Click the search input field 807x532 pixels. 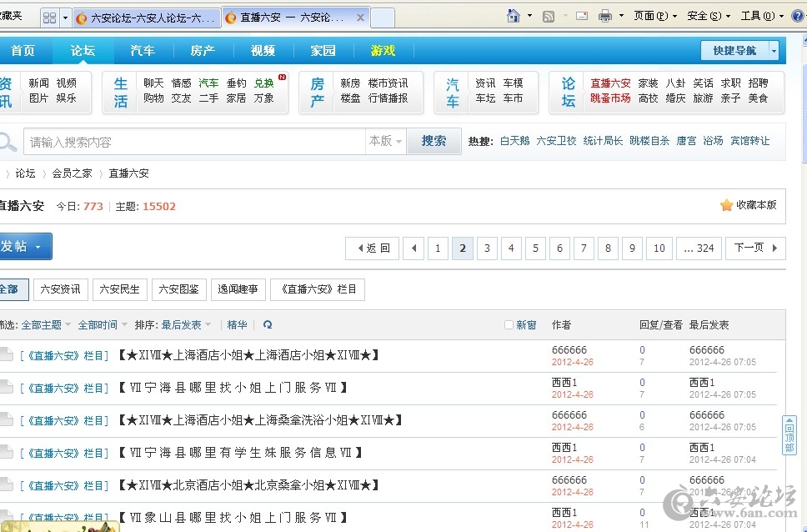point(193,142)
